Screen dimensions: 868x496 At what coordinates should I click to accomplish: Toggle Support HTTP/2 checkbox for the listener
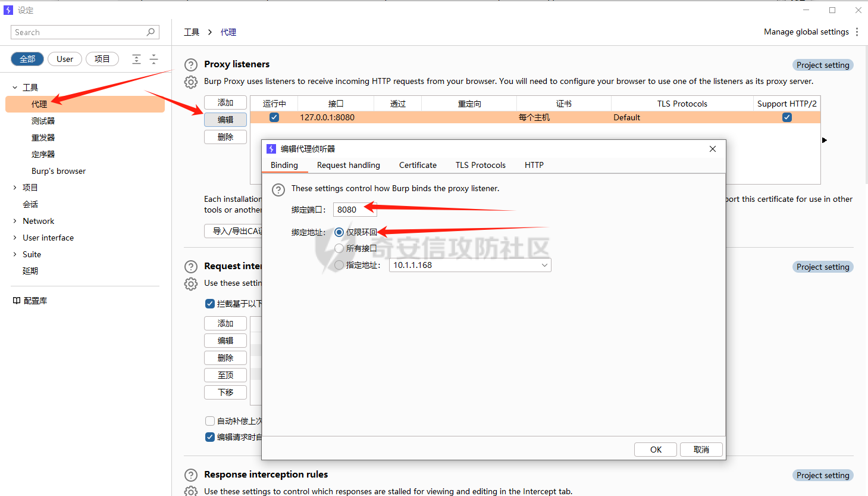pyautogui.click(x=786, y=117)
